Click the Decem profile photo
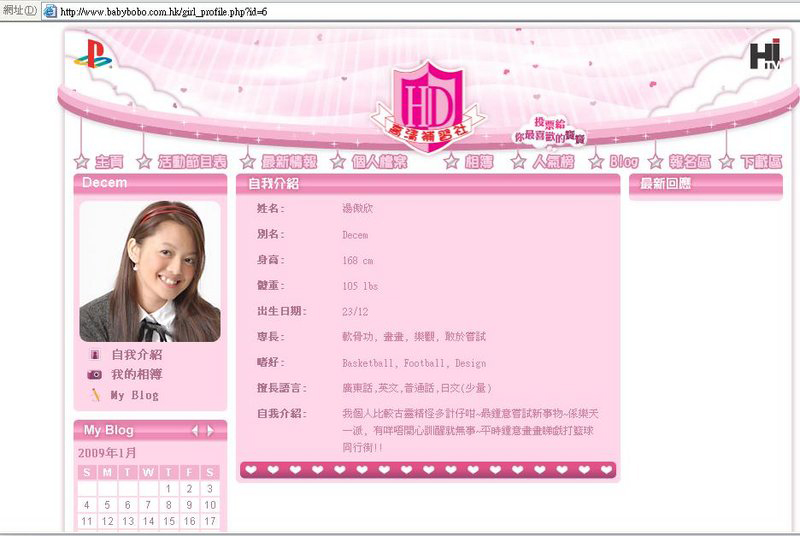 (x=150, y=271)
